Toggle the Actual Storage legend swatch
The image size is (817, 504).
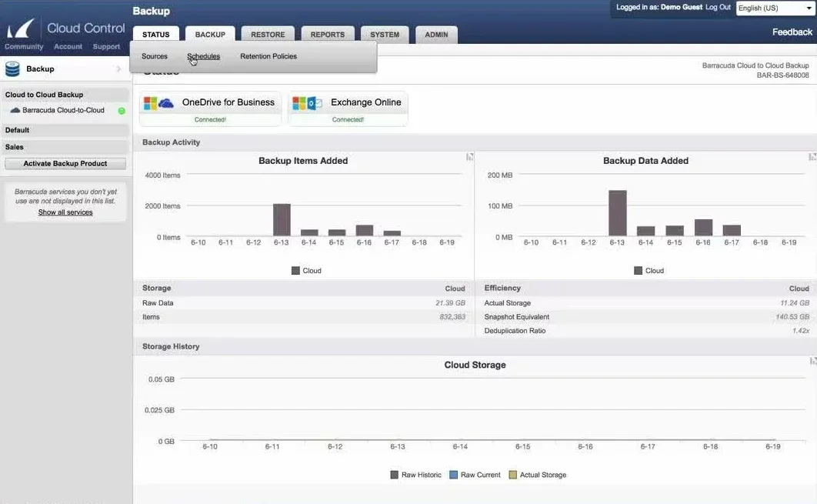tap(512, 475)
